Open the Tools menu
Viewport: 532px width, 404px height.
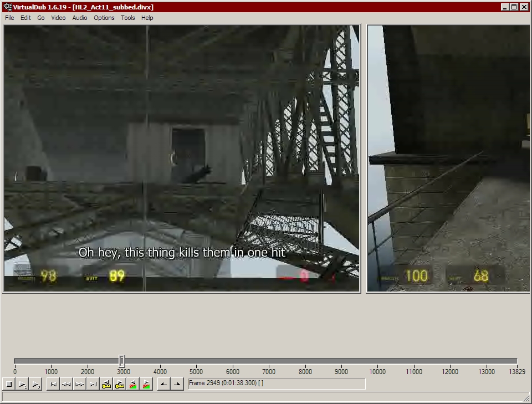[128, 18]
